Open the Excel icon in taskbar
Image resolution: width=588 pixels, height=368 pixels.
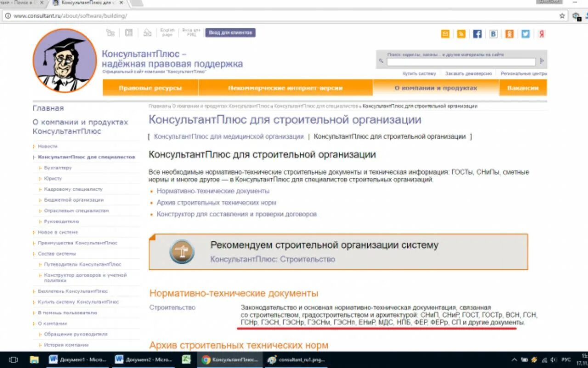tap(186, 360)
